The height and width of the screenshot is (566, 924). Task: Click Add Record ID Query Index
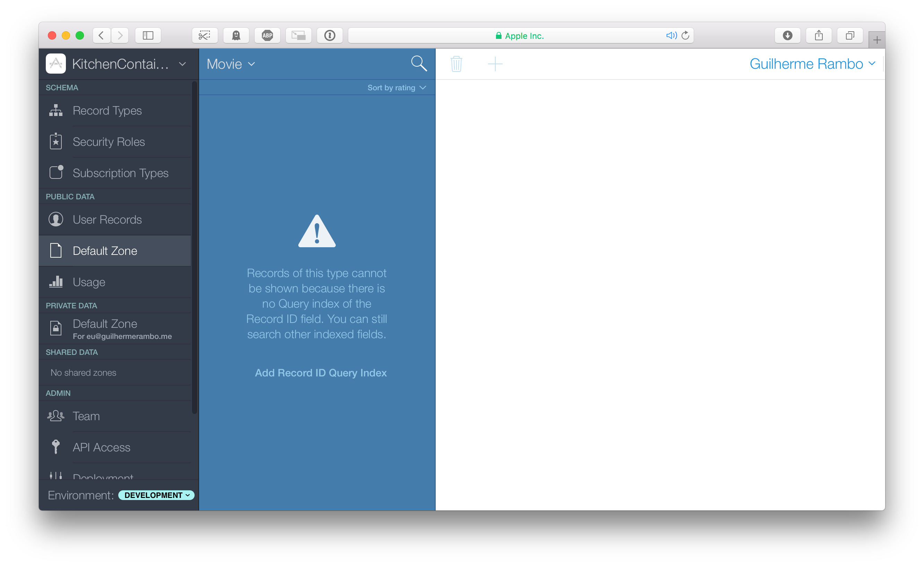pyautogui.click(x=320, y=373)
